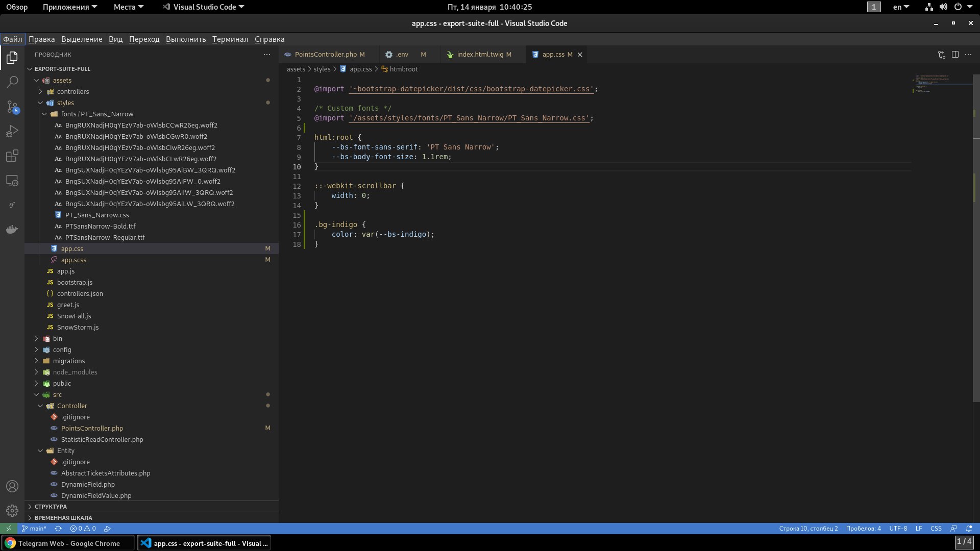Image resolution: width=980 pixels, height=551 pixels.
Task: Click remote window indicator in status bar
Action: (x=9, y=529)
